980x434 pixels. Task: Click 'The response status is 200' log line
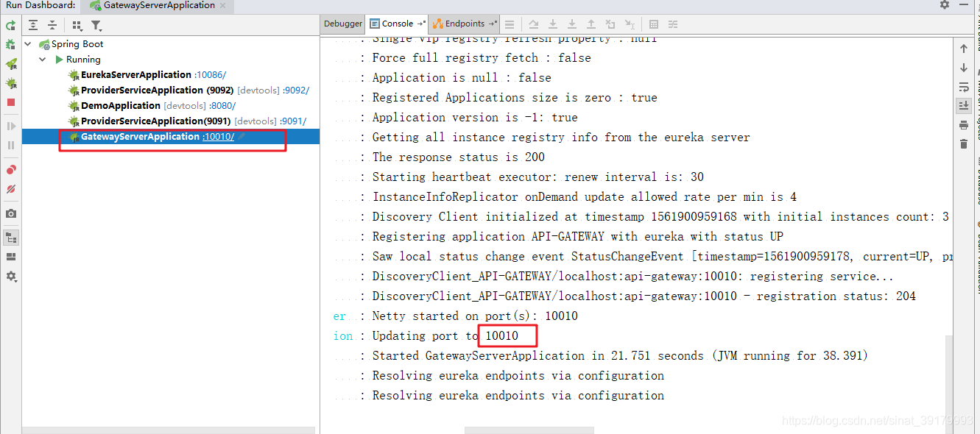coord(459,157)
